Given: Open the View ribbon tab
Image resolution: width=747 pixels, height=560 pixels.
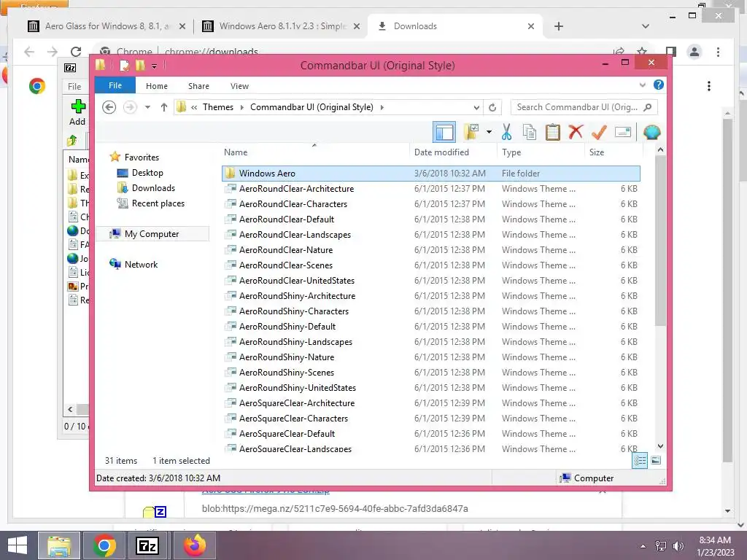Looking at the screenshot, I should coord(239,86).
